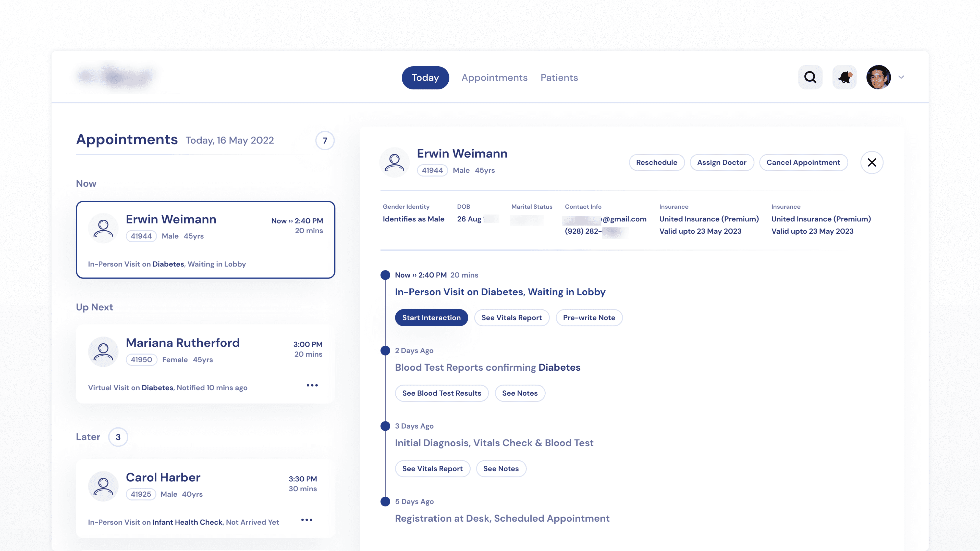The height and width of the screenshot is (551, 980).
Task: Click Diabetes in Blood Test Reports heading
Action: [x=559, y=367]
